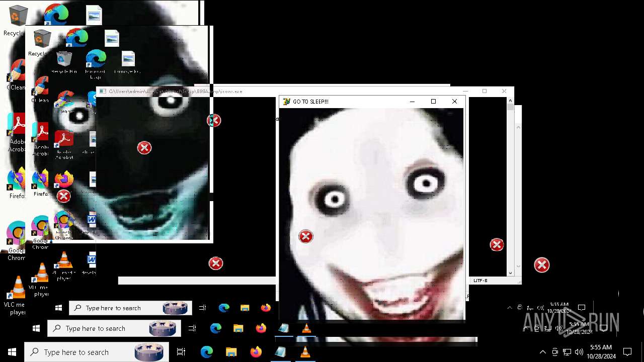Screen dimensions: 644x362
Task: Open the 5:55 AM clock calendar on the bottom taskbar
Action: (601, 352)
